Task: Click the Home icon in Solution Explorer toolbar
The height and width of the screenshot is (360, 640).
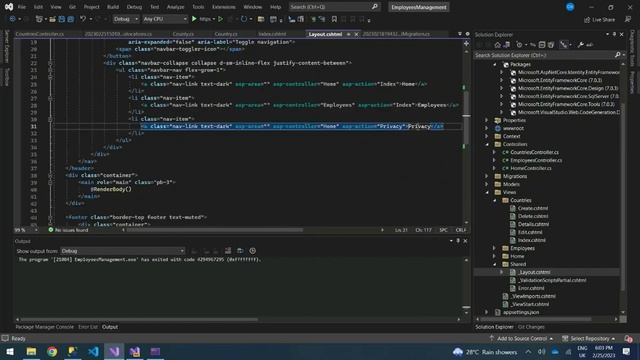Action: click(497, 45)
